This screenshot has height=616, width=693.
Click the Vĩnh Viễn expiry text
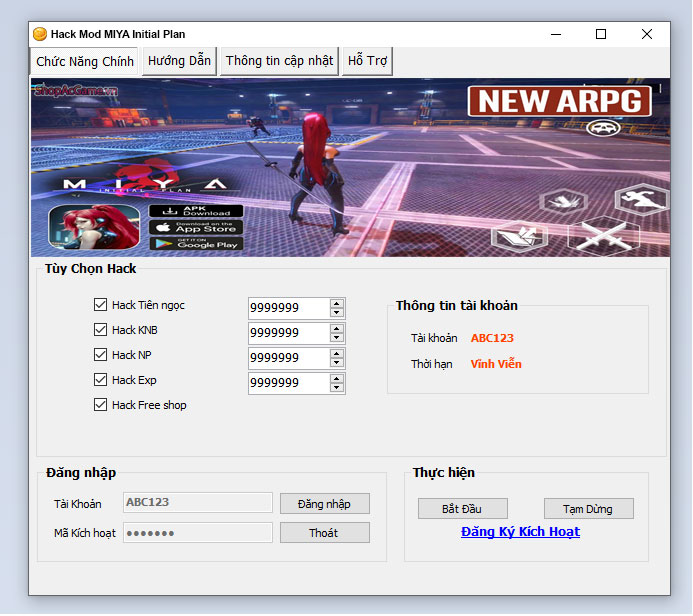[496, 364]
